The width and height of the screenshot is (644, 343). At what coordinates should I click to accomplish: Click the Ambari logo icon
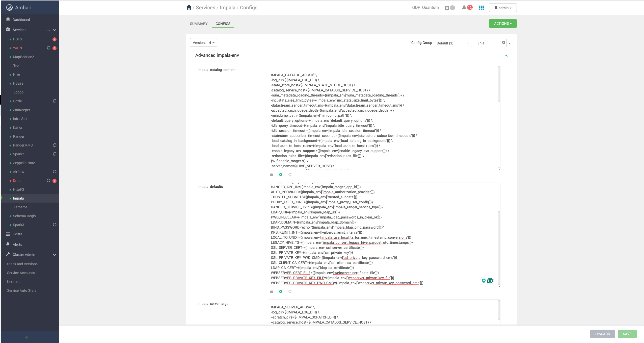coord(9,8)
